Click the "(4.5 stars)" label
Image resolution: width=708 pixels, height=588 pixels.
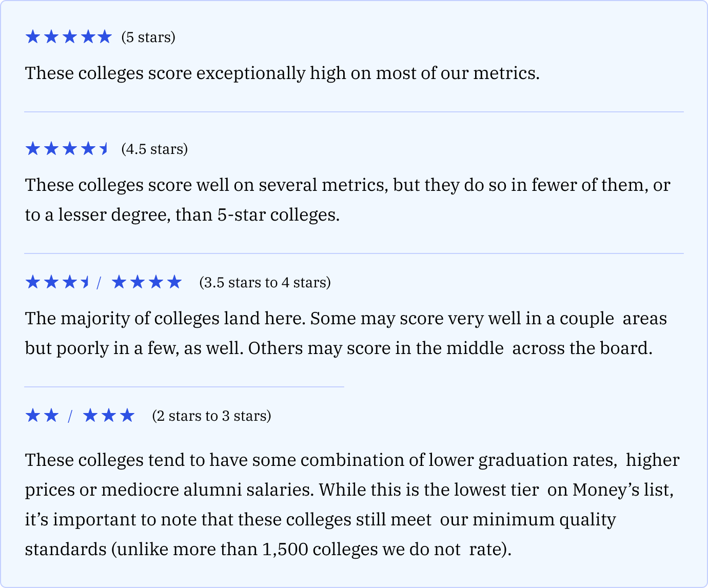click(154, 149)
